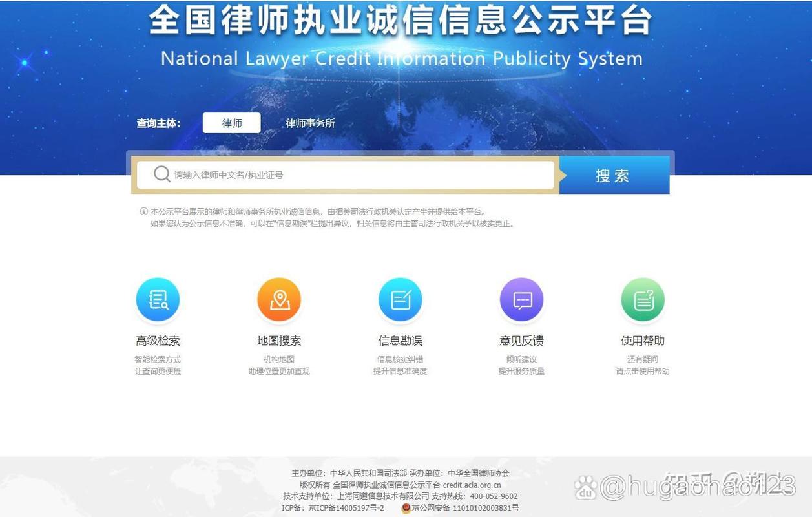Click the 提升服务质量 description text

(521, 371)
